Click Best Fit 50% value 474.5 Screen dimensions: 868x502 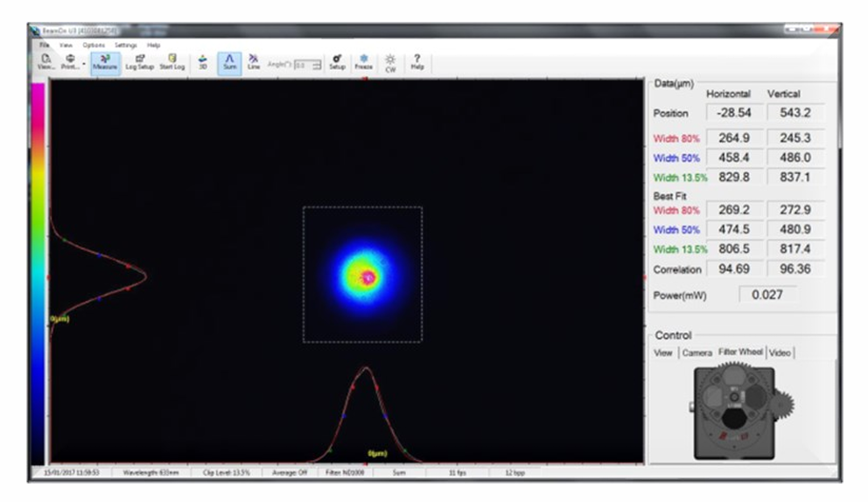pos(734,229)
